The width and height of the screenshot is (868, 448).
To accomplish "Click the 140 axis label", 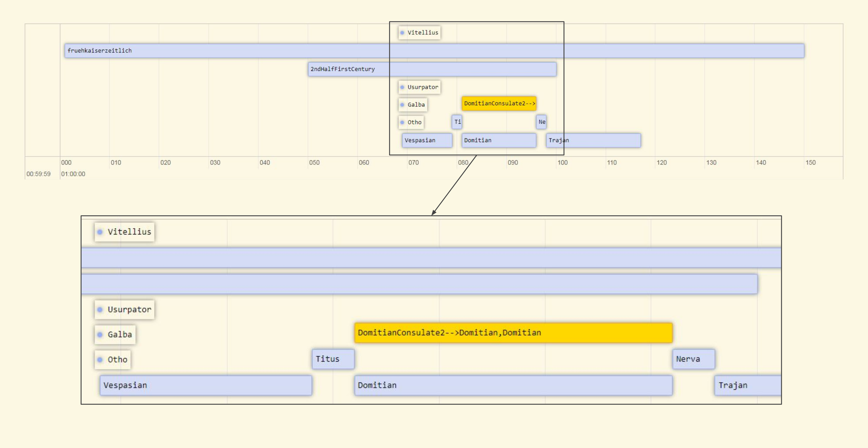I will (x=761, y=163).
